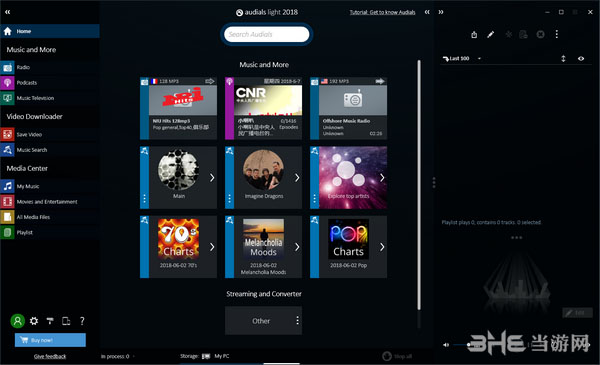Open the Give feedback link
600x365 pixels.
click(x=50, y=357)
